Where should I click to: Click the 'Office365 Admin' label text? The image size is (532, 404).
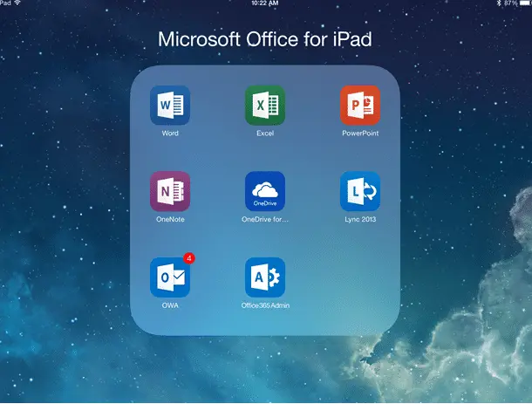pyautogui.click(x=265, y=305)
